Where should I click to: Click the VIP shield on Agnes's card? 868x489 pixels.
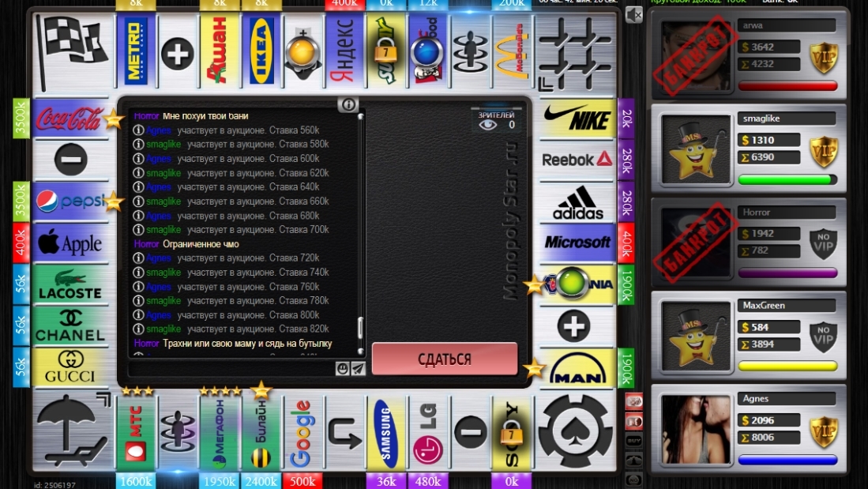823,431
